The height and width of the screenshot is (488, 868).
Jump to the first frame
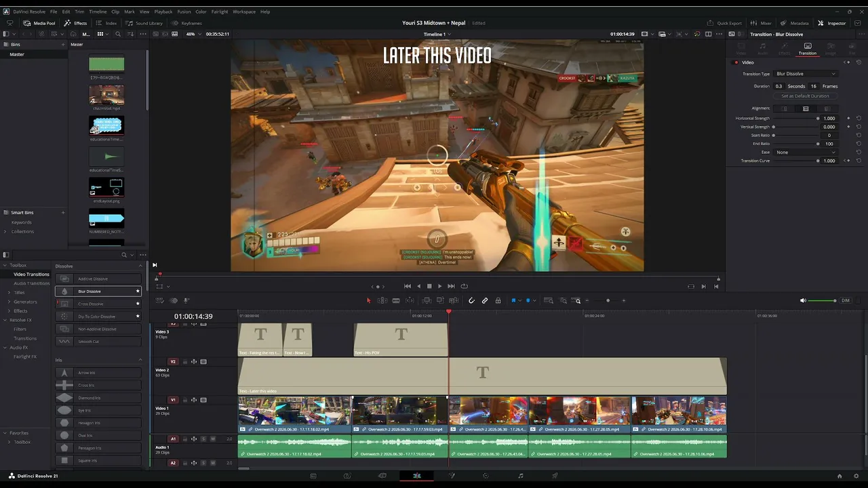point(407,286)
